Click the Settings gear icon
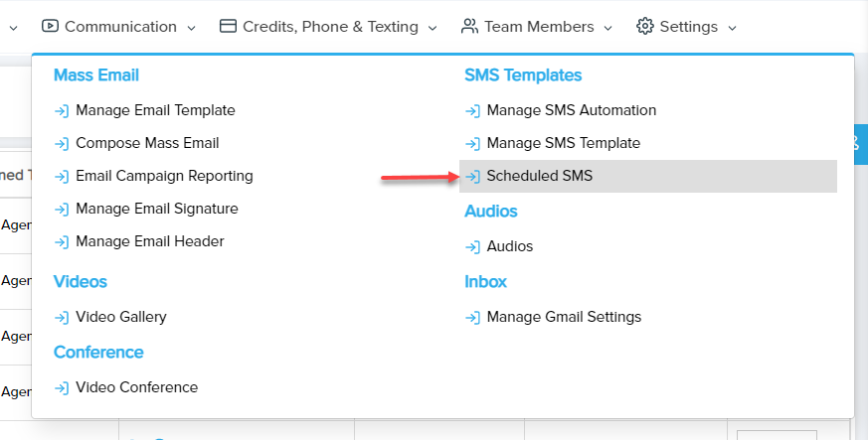This screenshot has width=868, height=440. [645, 27]
